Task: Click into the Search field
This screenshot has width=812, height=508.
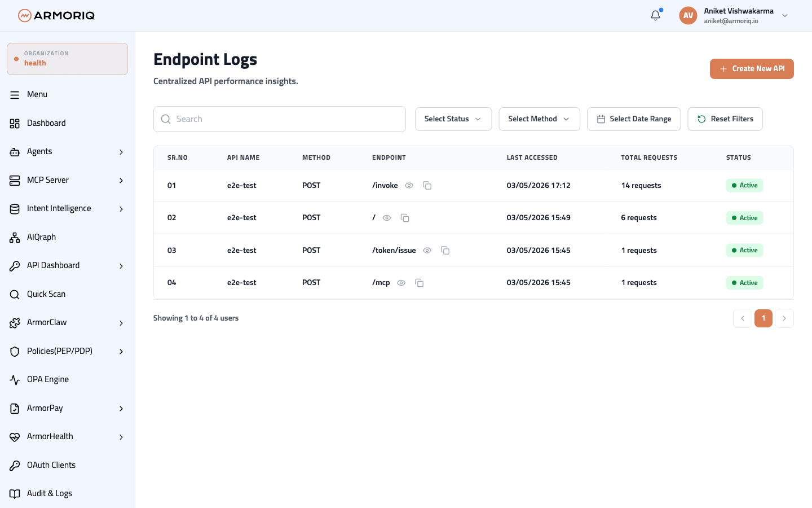Action: click(x=280, y=119)
